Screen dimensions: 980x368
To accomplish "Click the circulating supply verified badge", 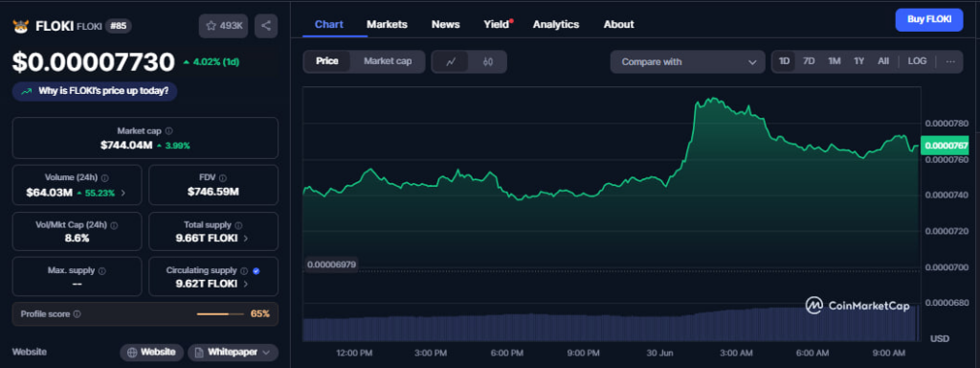I will pos(256,271).
